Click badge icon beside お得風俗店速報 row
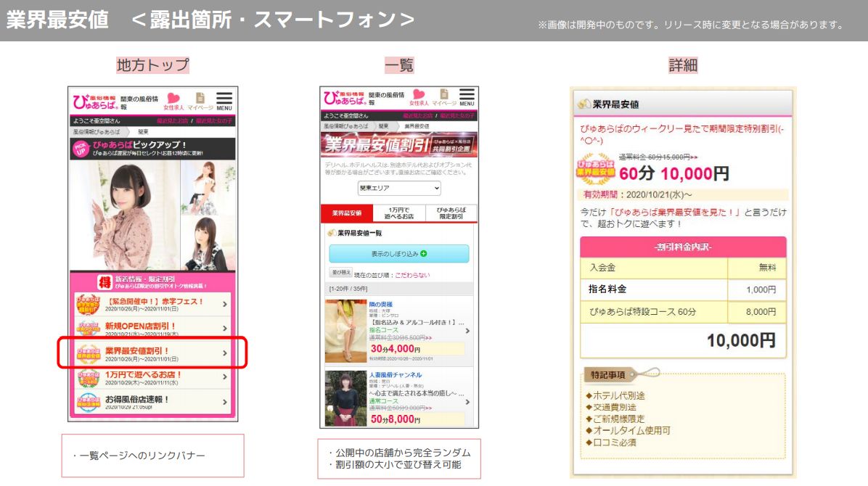The image size is (868, 486). point(88,401)
